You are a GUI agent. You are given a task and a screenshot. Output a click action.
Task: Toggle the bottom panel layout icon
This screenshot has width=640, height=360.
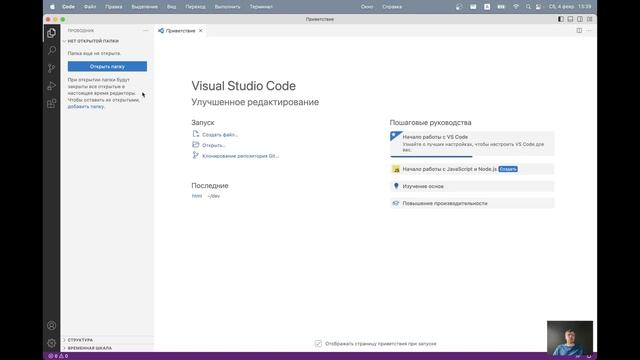[570, 19]
